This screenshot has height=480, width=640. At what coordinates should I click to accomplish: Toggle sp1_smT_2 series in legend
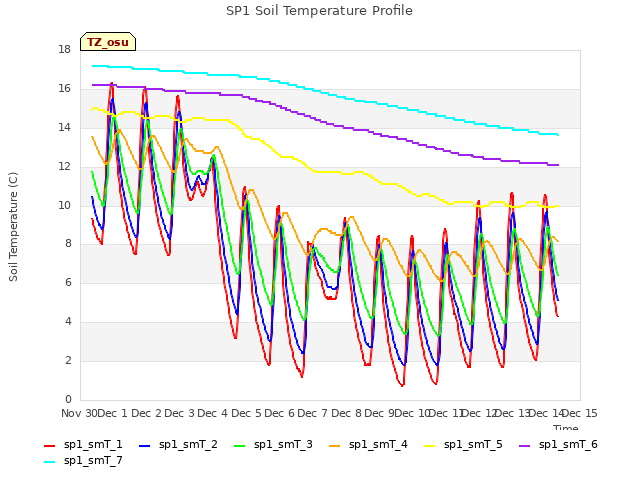pyautogui.click(x=178, y=444)
